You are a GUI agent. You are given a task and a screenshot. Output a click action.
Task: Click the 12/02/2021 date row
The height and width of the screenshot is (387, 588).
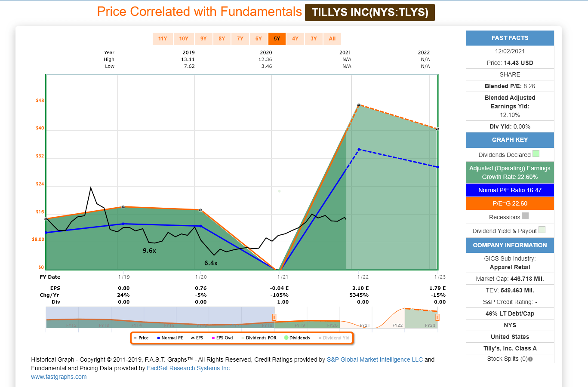click(510, 51)
